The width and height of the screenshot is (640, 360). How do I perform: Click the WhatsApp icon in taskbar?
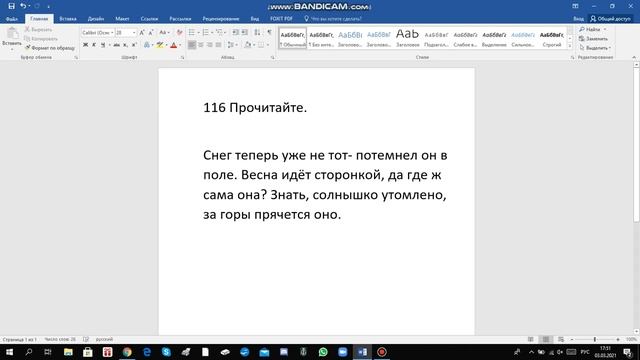pos(323,352)
